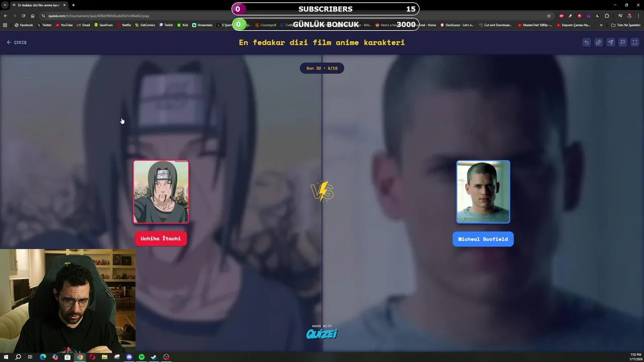The width and height of the screenshot is (644, 362).
Task: Bookmark this page with the star icon
Action: [549, 16]
